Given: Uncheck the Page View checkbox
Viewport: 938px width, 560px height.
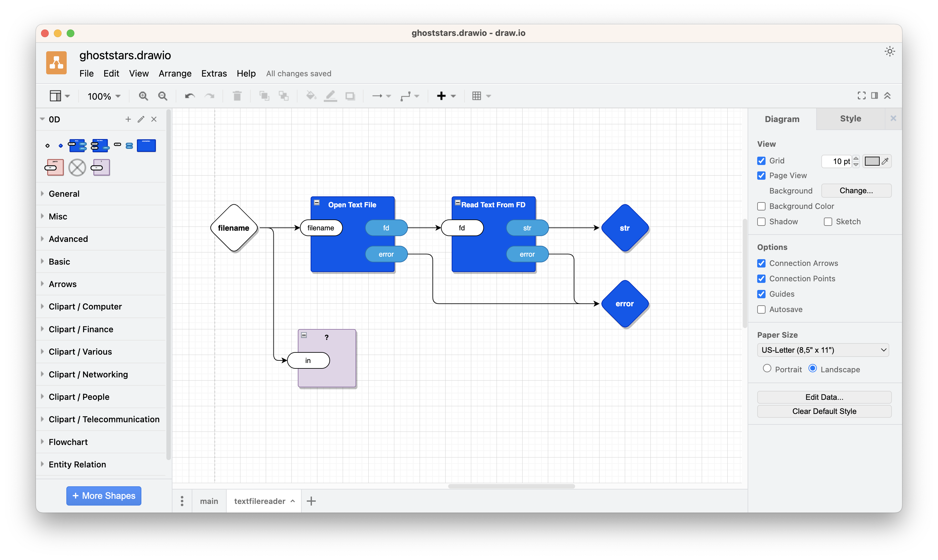Looking at the screenshot, I should pos(761,176).
